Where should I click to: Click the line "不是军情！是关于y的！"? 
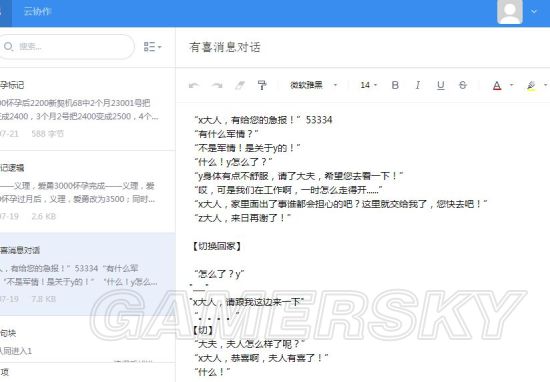(247, 148)
